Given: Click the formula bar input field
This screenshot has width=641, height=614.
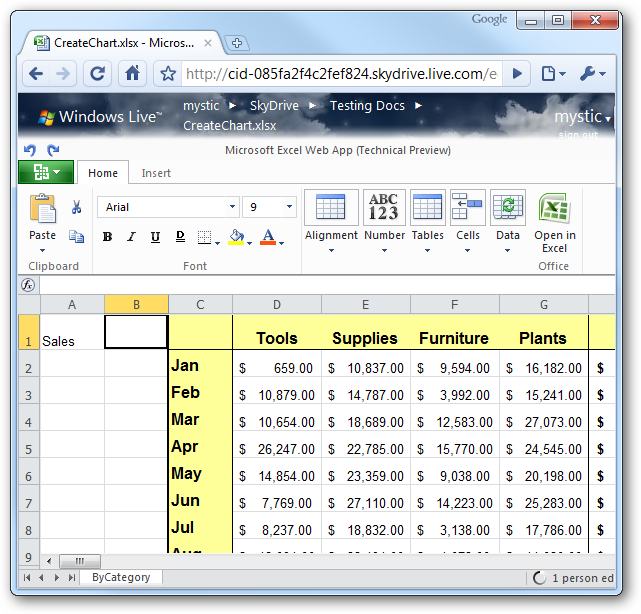Looking at the screenshot, I should tap(327, 285).
